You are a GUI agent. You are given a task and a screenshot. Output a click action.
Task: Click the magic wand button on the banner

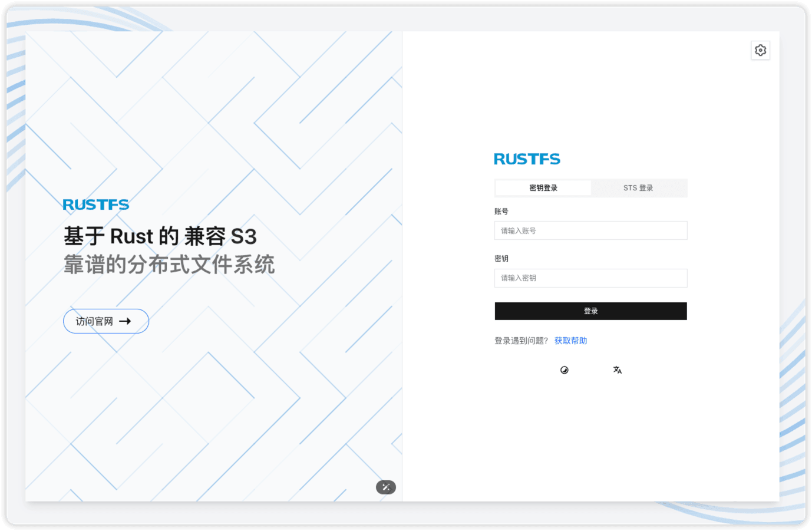point(385,487)
